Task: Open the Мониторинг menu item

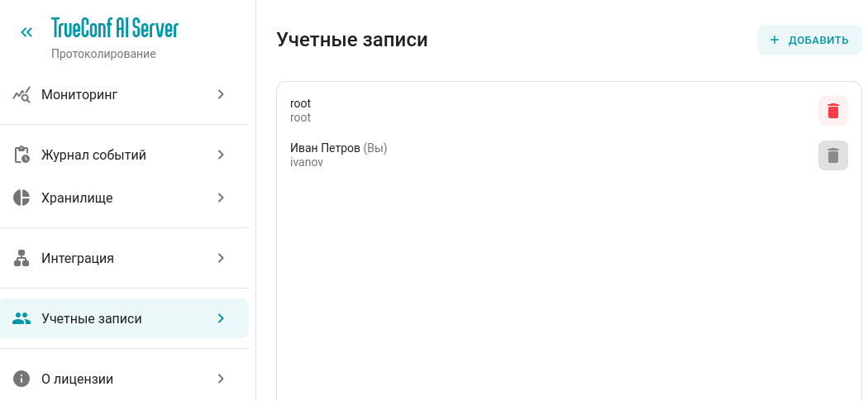Action: tap(125, 95)
